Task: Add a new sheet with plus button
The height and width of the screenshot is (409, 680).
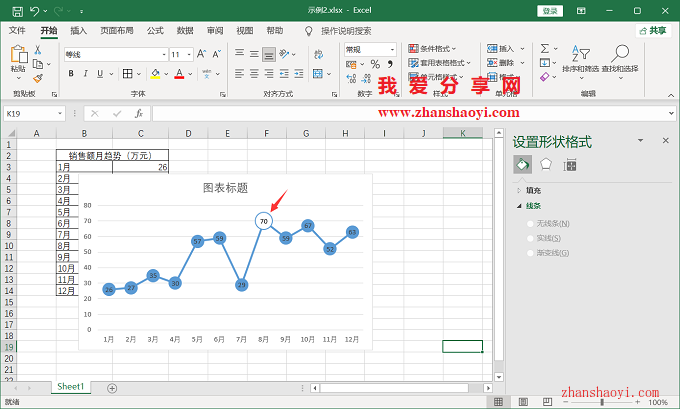Action: point(112,388)
